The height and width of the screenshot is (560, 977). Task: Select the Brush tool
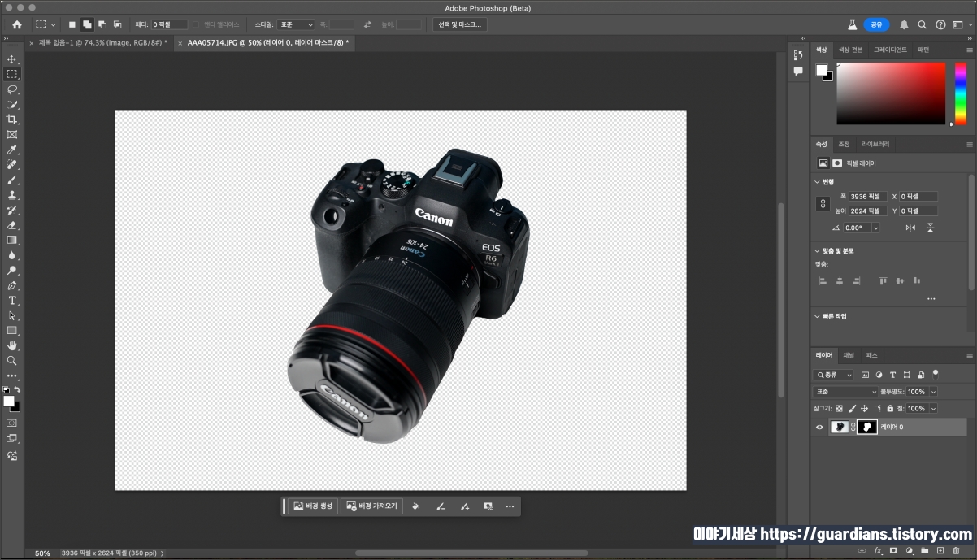coord(12,180)
